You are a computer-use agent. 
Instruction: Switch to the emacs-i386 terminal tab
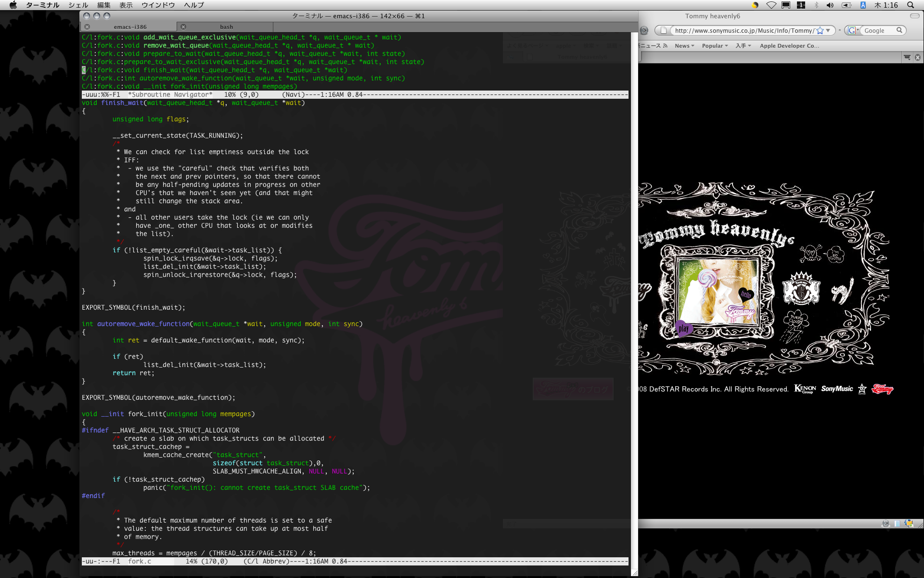pos(130,27)
